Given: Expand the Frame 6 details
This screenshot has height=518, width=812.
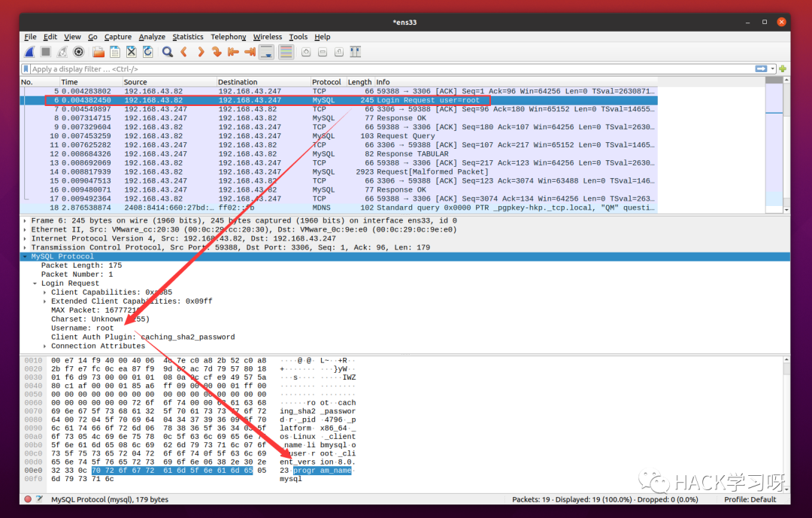Looking at the screenshot, I should [x=25, y=221].
